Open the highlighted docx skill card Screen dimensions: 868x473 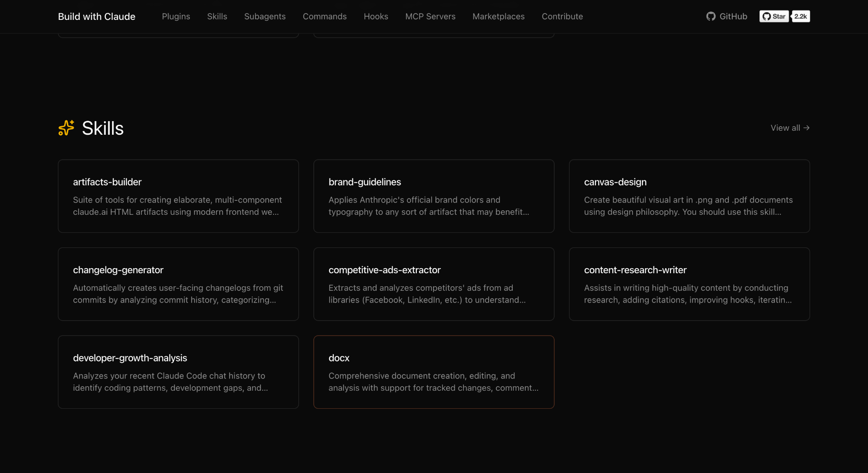pos(434,372)
